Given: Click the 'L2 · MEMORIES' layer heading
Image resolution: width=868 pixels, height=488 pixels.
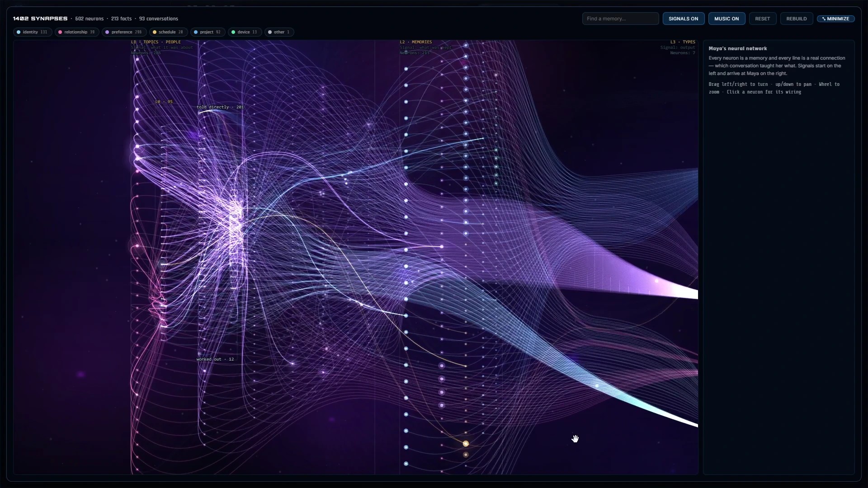Looking at the screenshot, I should pyautogui.click(x=416, y=42).
